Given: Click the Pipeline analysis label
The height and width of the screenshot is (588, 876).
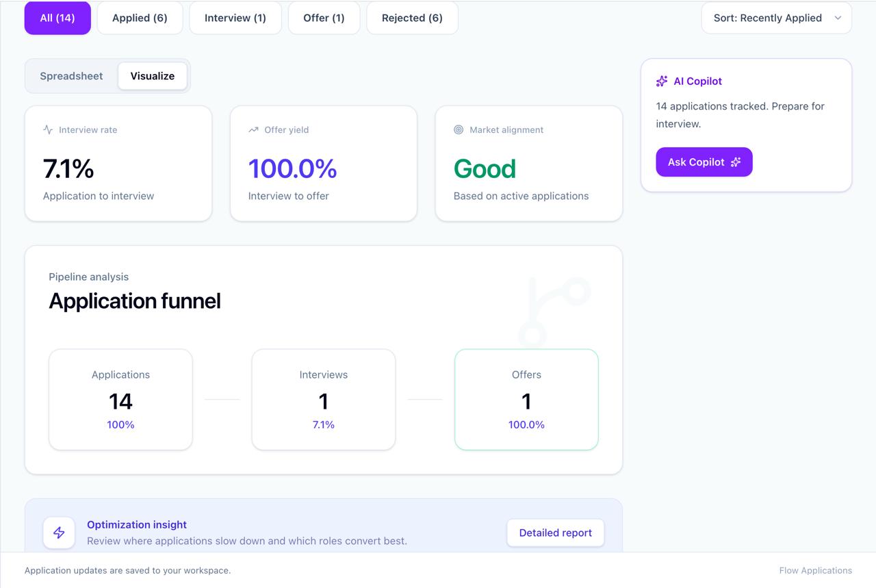Looking at the screenshot, I should [x=89, y=277].
